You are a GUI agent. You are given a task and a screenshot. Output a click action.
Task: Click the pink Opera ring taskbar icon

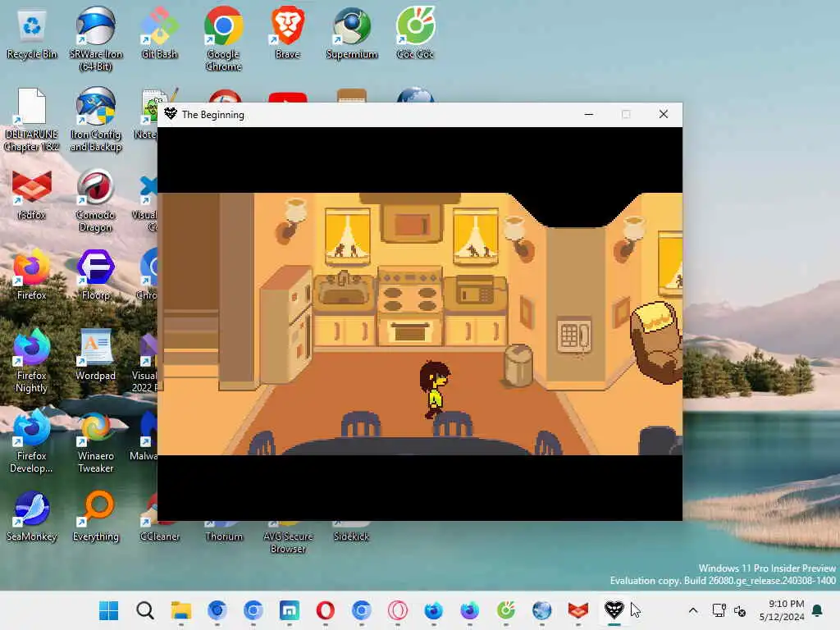(398, 610)
